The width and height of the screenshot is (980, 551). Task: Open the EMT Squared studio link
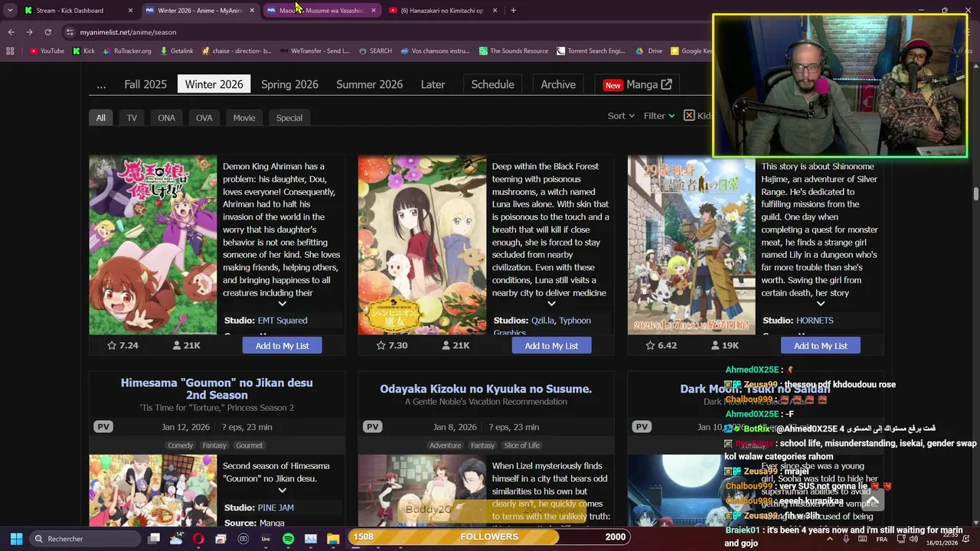click(x=283, y=321)
